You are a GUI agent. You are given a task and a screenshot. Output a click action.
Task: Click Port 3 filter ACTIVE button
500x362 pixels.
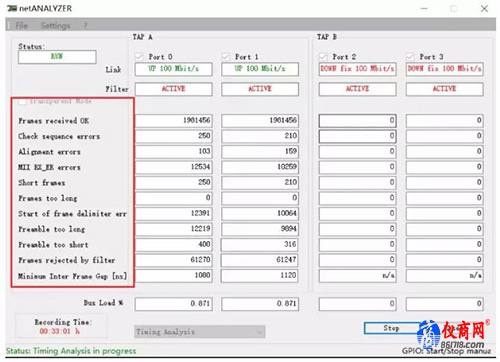[444, 89]
